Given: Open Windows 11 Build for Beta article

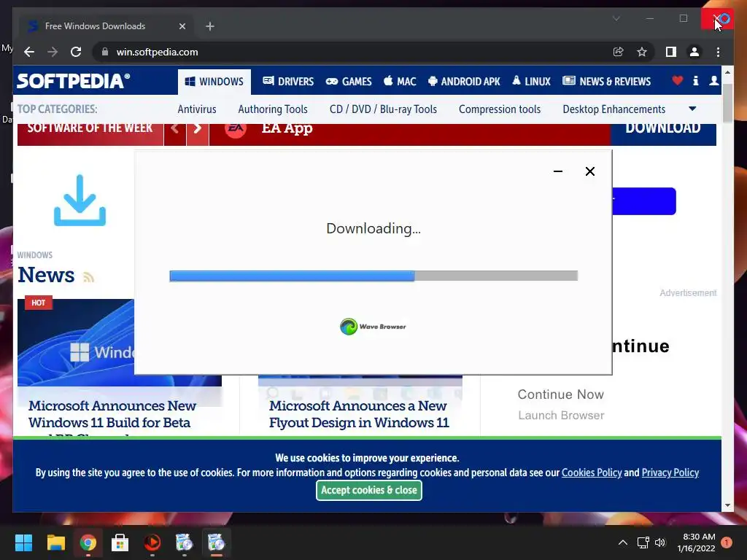Looking at the screenshot, I should tap(112, 414).
